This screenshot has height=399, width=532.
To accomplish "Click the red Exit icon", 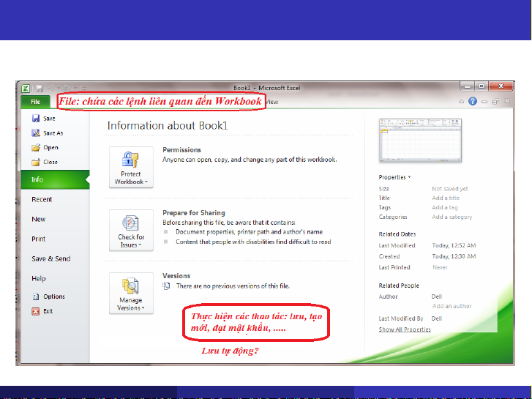I will pyautogui.click(x=36, y=311).
